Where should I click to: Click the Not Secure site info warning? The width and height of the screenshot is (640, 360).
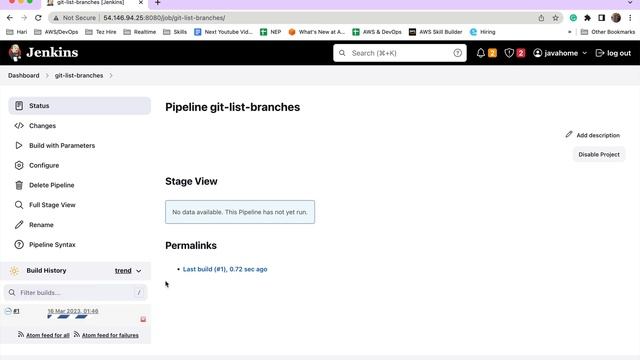pos(74,18)
